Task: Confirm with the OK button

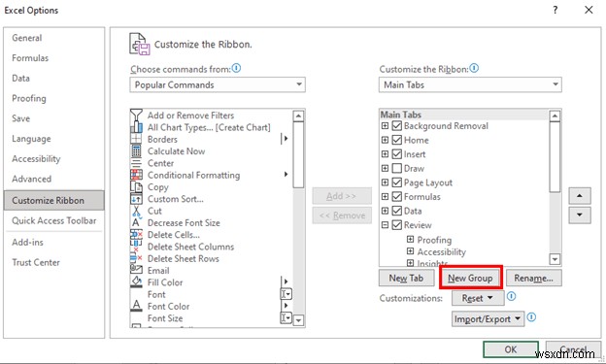Action: click(x=511, y=349)
